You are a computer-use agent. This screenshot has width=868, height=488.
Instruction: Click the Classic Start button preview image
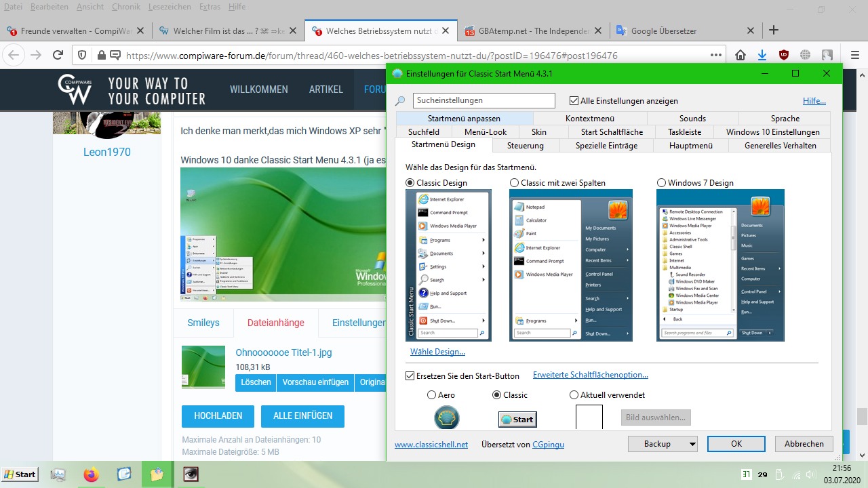pyautogui.click(x=517, y=420)
